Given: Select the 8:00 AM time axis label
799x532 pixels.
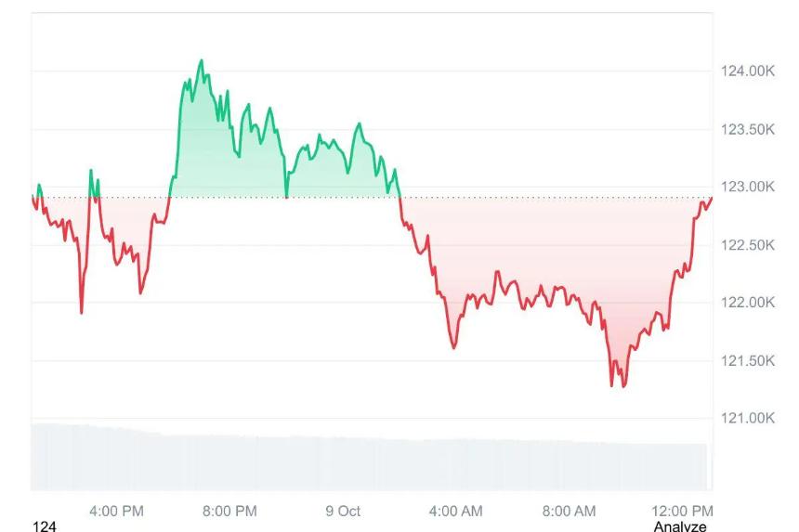Looking at the screenshot, I should [x=570, y=511].
